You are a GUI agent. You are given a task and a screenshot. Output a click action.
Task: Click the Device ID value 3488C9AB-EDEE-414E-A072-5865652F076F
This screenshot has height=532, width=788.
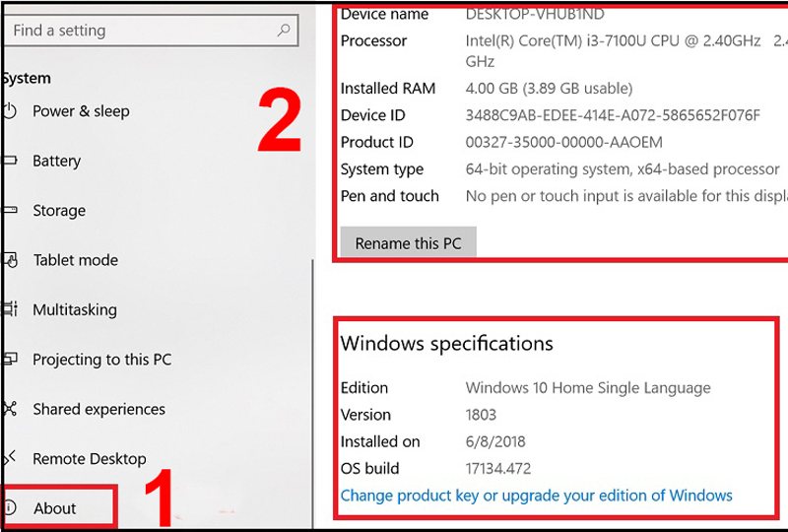[613, 115]
